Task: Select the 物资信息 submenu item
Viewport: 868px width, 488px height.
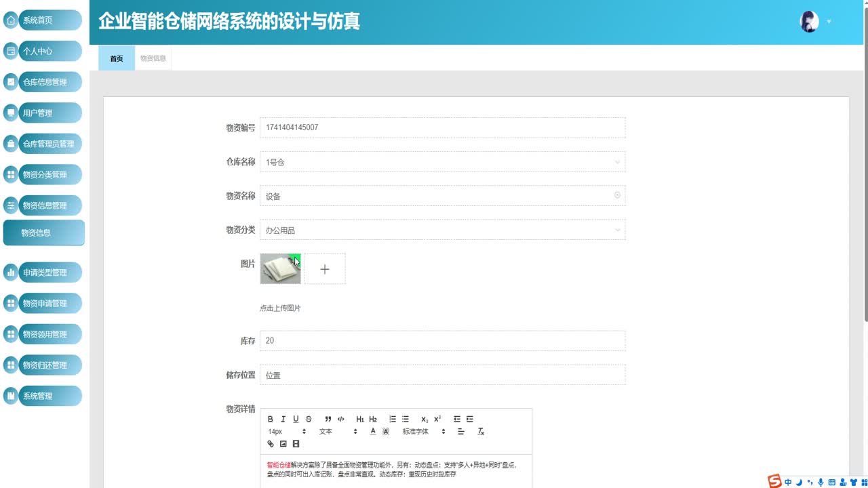Action: coord(44,232)
